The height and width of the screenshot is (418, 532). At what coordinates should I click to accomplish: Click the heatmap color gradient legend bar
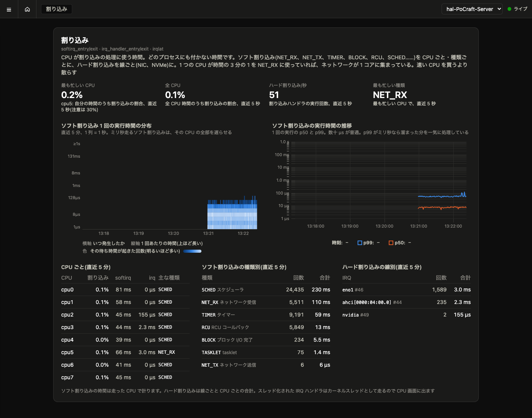tap(192, 251)
